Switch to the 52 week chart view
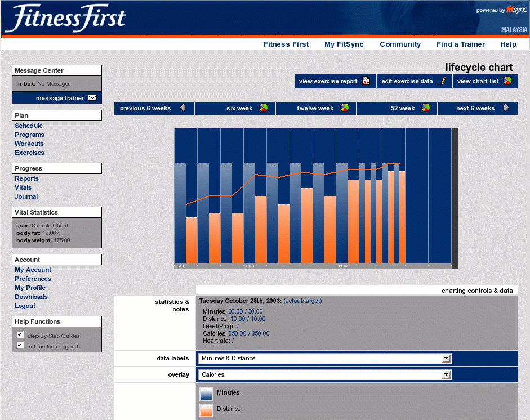This screenshot has width=530, height=420. 397,108
